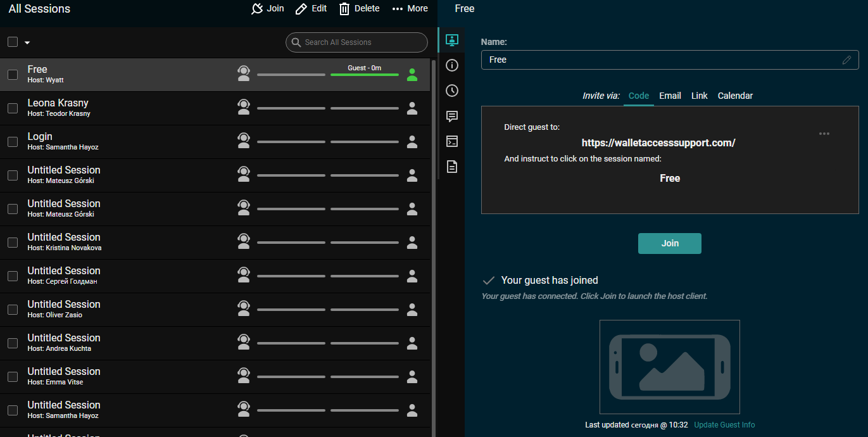868x437 pixels.
Task: Check the select-all sessions checkbox
Action: point(13,42)
